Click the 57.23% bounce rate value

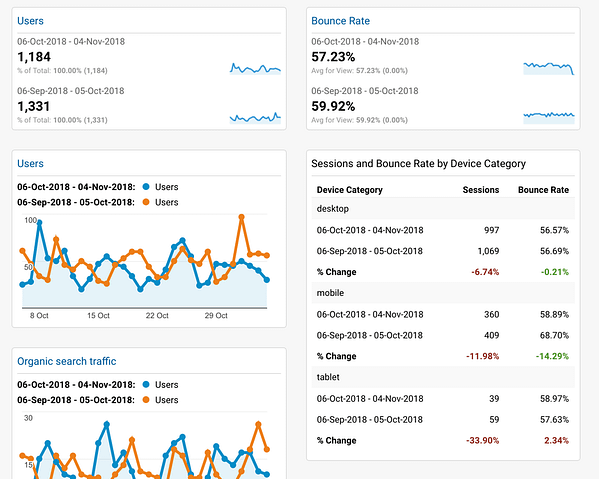[333, 57]
